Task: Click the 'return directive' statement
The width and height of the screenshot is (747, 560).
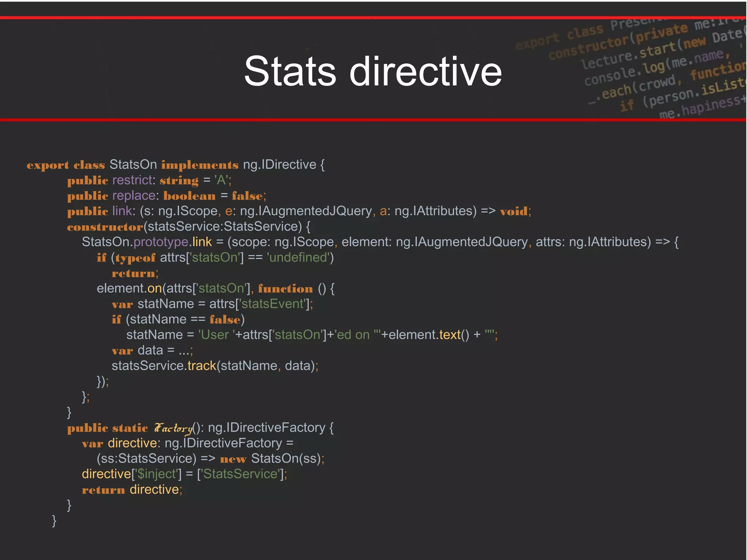Action: (132, 490)
